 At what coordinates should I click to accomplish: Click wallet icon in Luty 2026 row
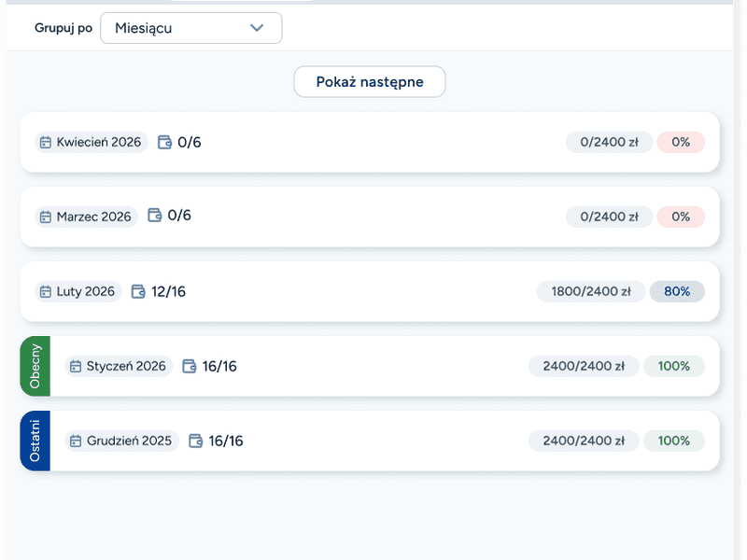point(138,291)
